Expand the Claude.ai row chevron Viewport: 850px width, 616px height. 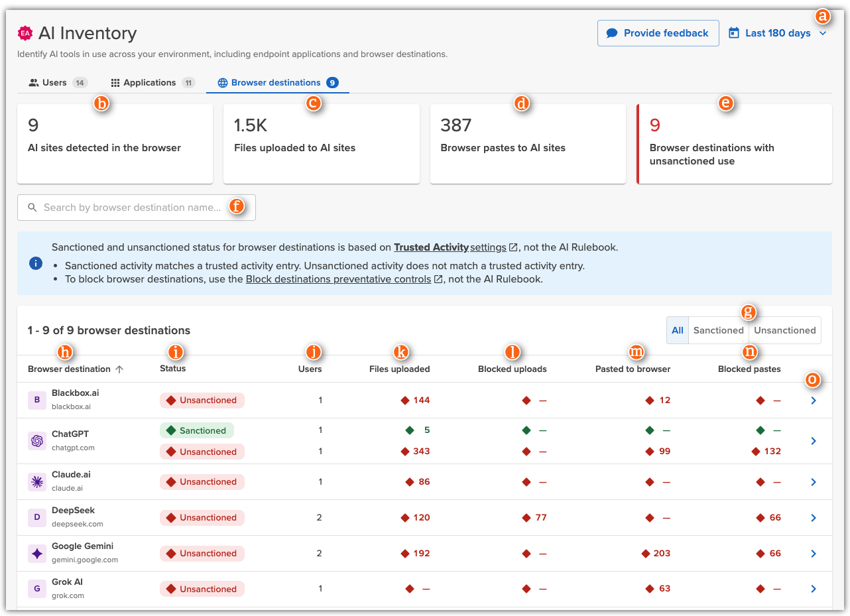814,482
